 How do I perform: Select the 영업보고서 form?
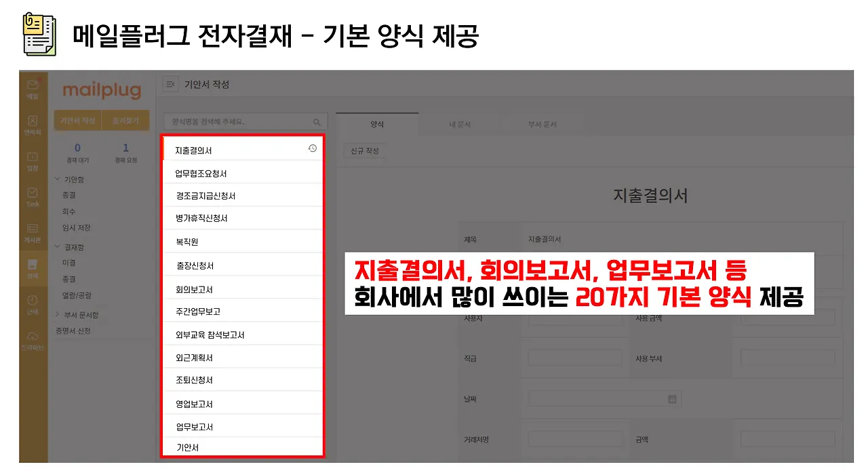coord(243,404)
